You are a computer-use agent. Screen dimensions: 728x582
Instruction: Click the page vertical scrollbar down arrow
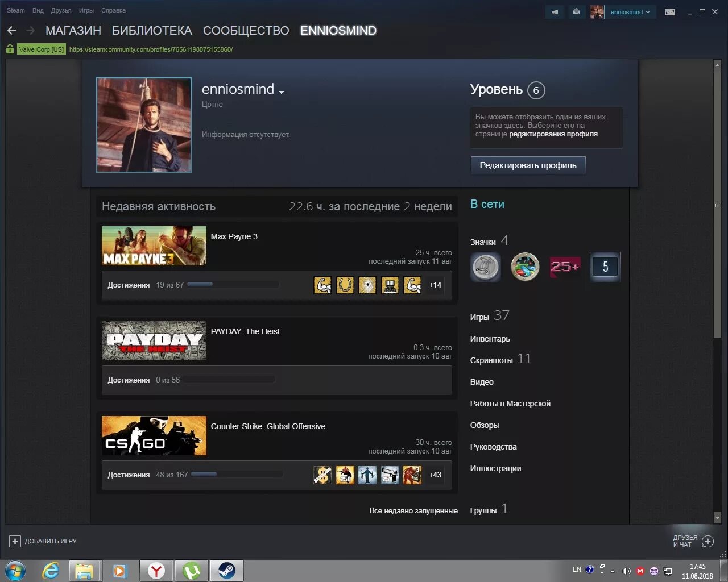click(x=717, y=518)
